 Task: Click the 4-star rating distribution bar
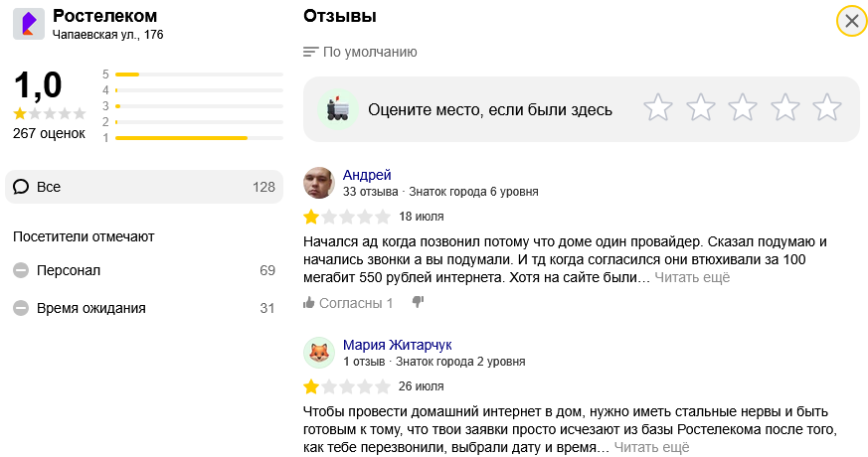(x=199, y=90)
